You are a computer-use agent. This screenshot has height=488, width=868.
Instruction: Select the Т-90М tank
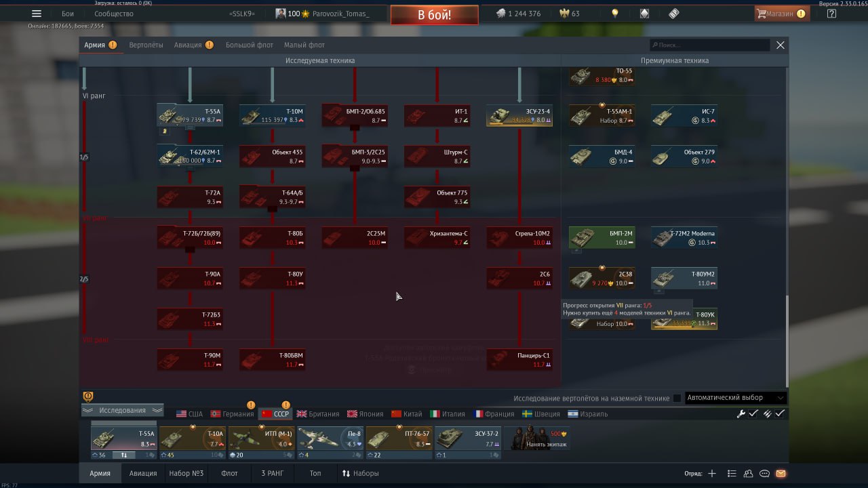pos(190,359)
